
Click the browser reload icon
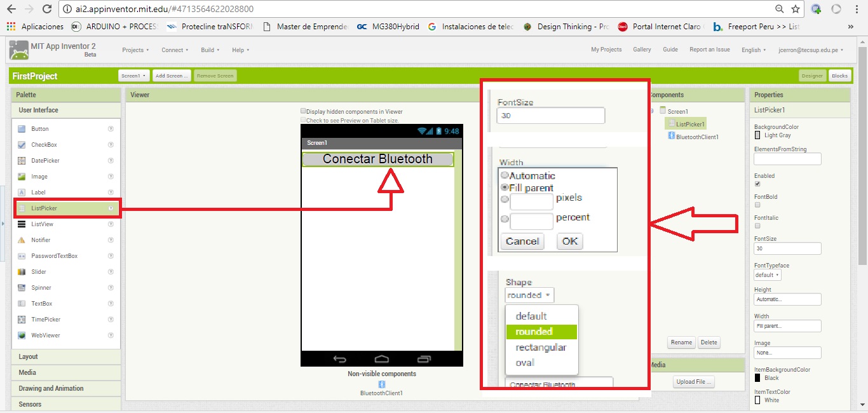coord(47,9)
